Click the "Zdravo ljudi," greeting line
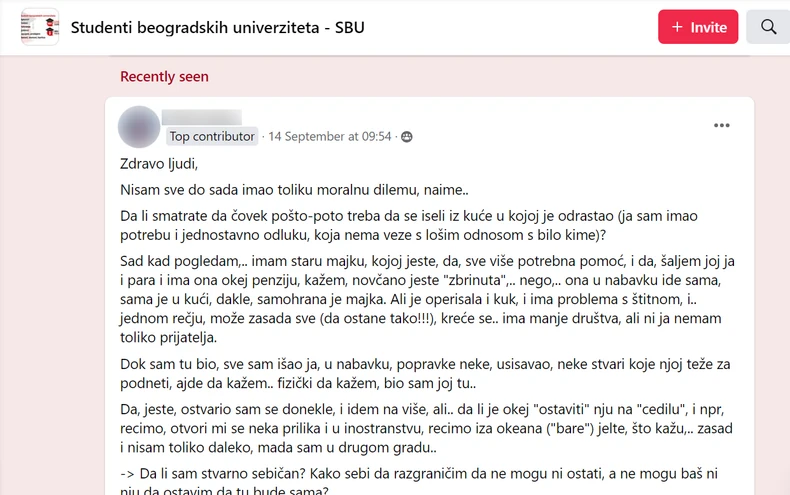Image resolution: width=790 pixels, height=495 pixels. (159, 163)
